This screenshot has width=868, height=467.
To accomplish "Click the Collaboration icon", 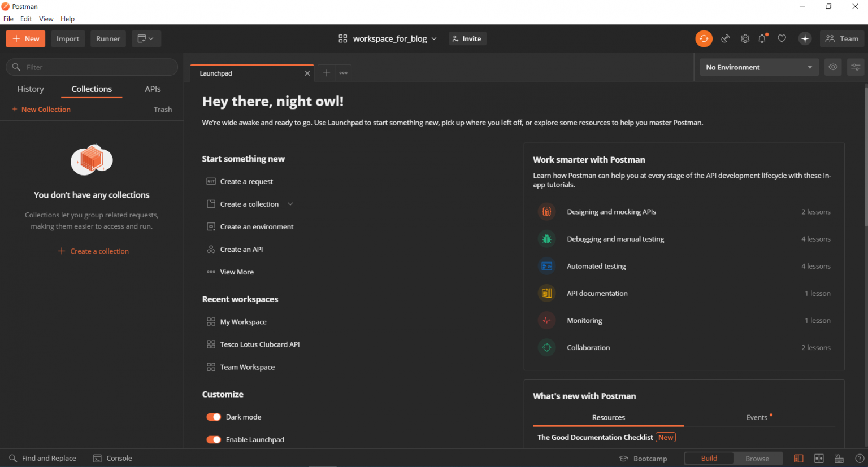I will point(546,347).
